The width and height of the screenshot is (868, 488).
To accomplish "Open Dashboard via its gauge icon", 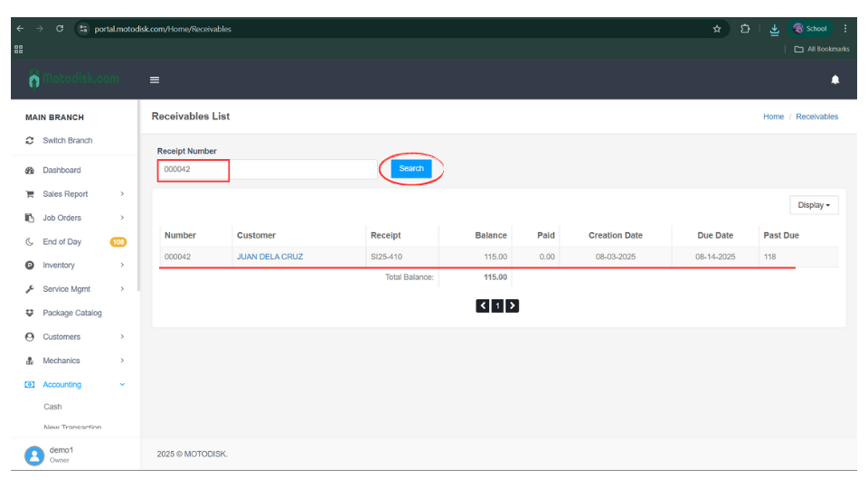I will 30,171.
